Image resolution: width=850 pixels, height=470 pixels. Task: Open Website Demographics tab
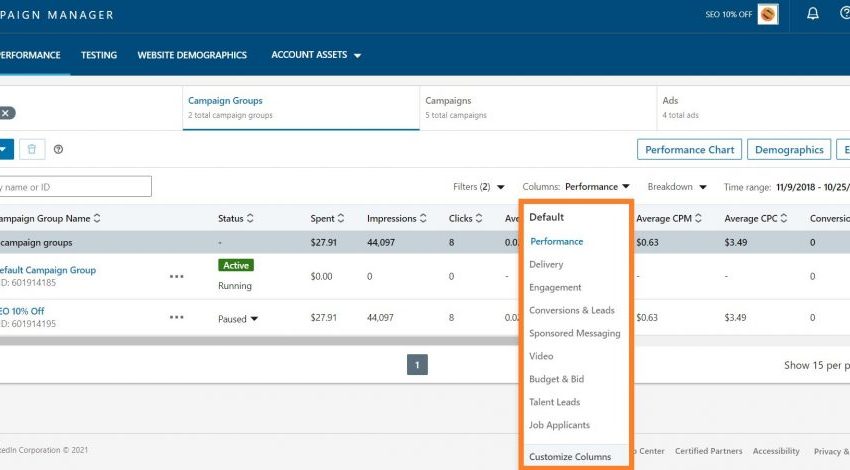coord(192,55)
